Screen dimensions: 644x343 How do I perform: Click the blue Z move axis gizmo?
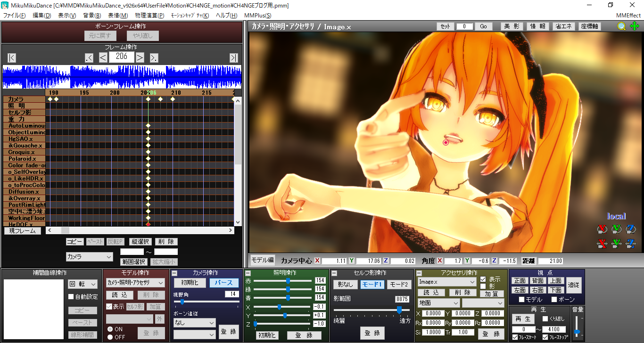coord(631,244)
